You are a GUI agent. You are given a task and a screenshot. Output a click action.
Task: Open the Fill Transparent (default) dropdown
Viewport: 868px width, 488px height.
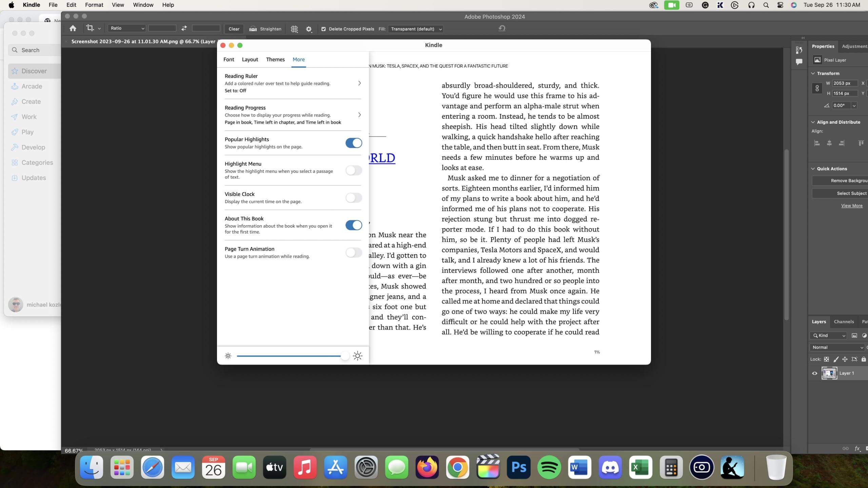coord(416,29)
